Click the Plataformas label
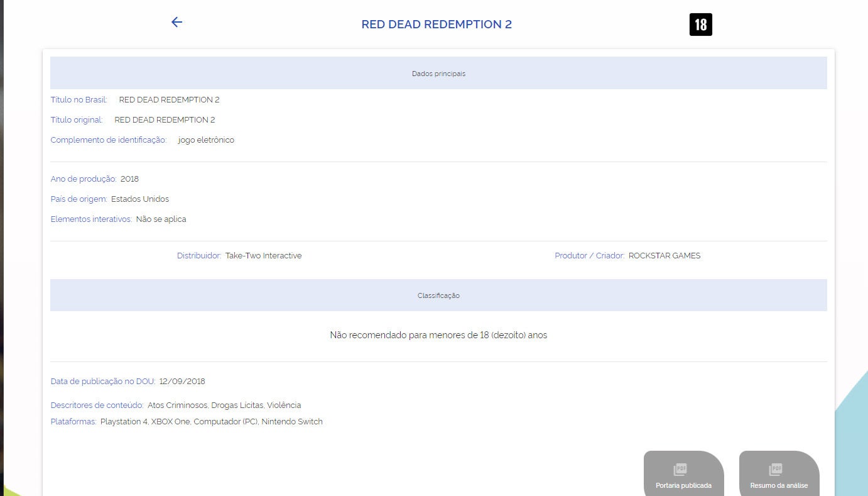Screen dimensions: 868x496 [73, 421]
